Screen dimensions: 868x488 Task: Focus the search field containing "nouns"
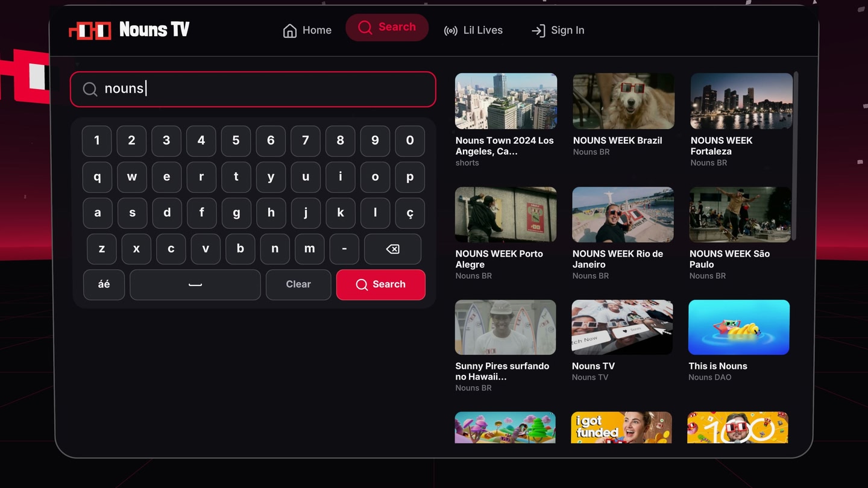[x=253, y=89]
